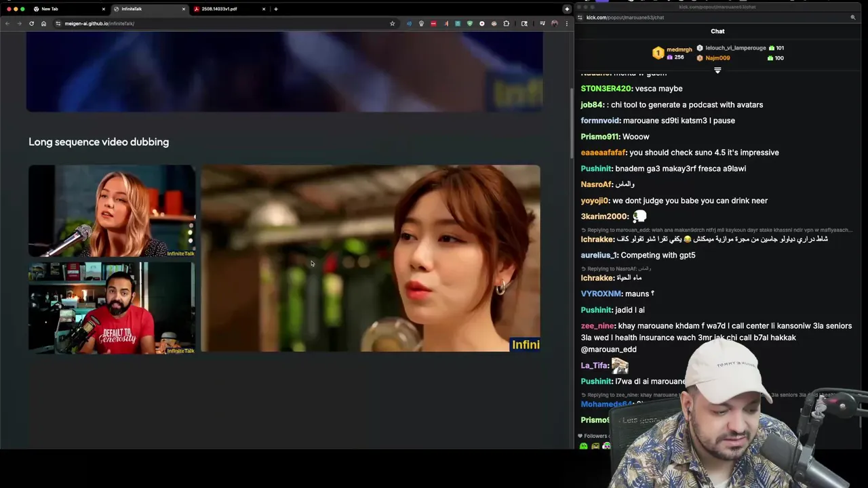Open job84 username in chat
Screen dimensions: 868x488
(592, 105)
